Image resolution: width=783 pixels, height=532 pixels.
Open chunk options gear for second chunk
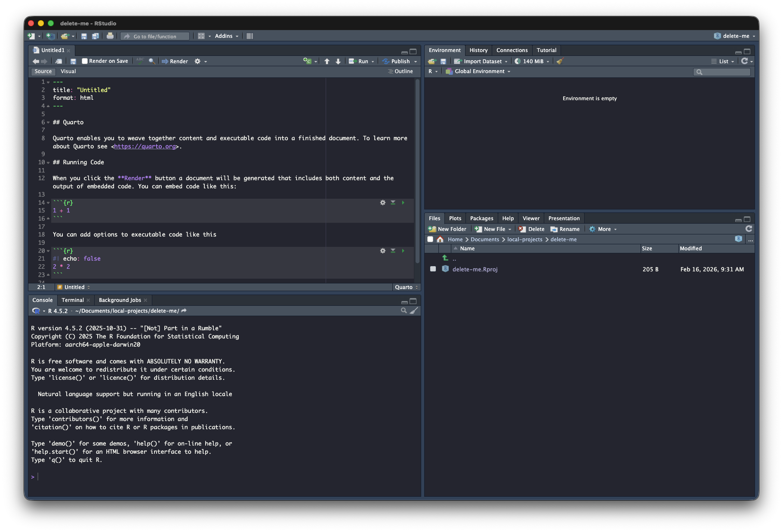pyautogui.click(x=382, y=251)
